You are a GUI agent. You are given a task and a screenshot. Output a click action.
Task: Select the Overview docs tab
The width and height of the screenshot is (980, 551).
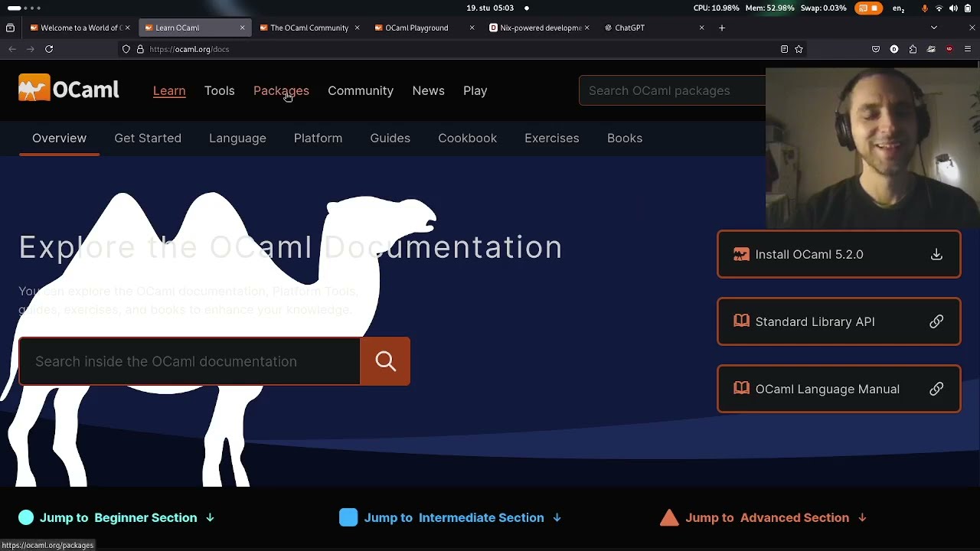pos(59,138)
